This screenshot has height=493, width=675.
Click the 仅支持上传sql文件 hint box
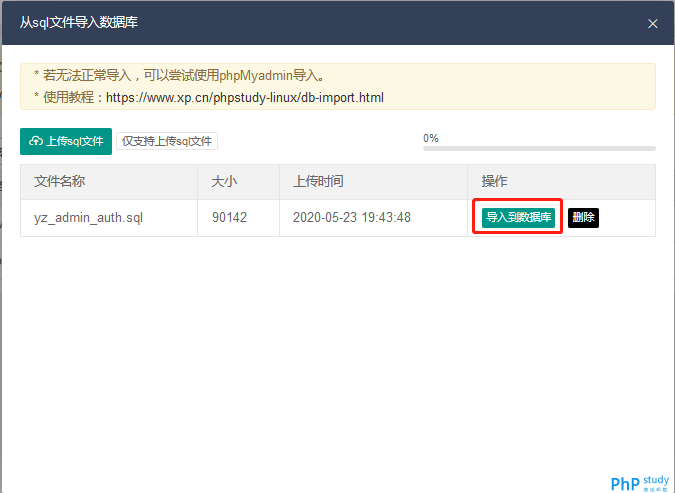[167, 141]
